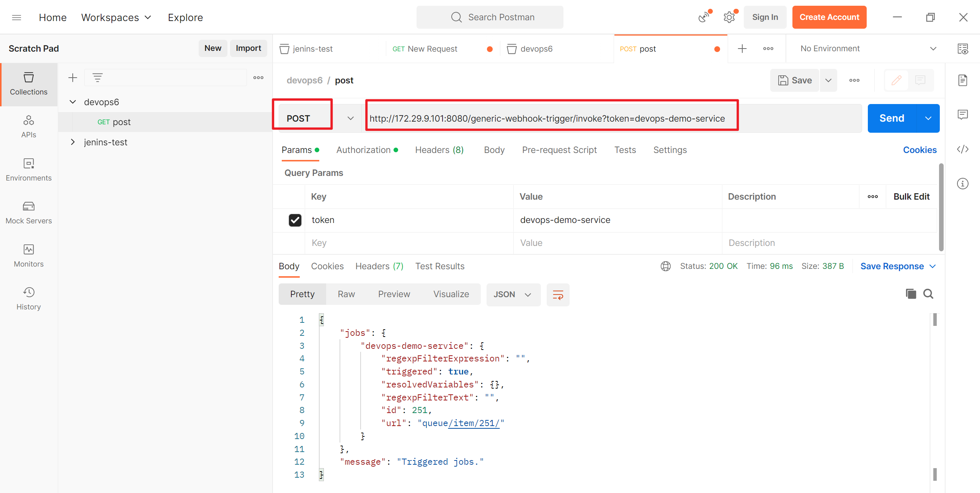Open the Workspaces dropdown
The height and width of the screenshot is (493, 980).
coord(116,18)
